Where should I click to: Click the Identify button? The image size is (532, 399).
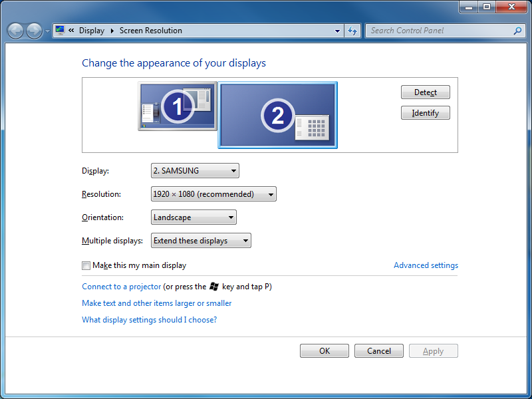426,113
